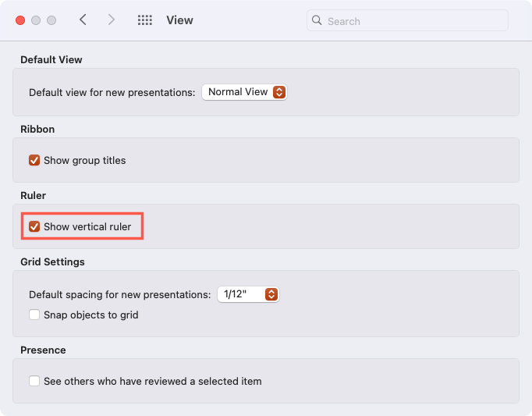Go back using the left chevron

[x=83, y=20]
